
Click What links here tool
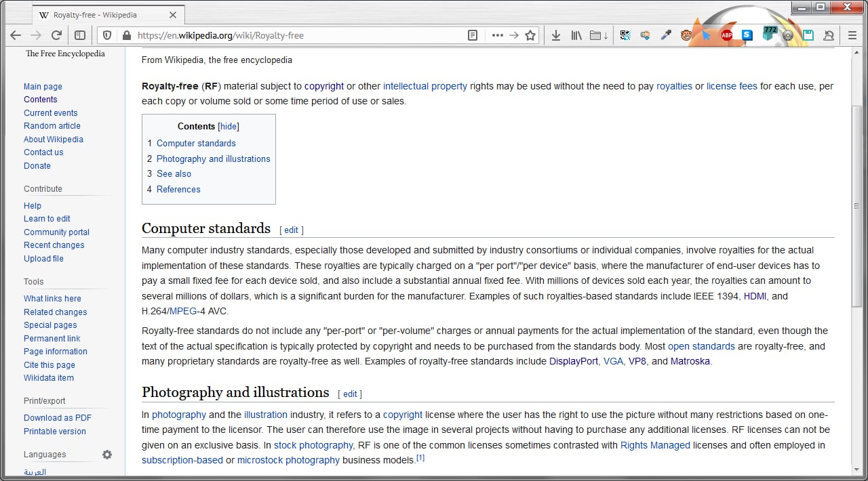52,299
